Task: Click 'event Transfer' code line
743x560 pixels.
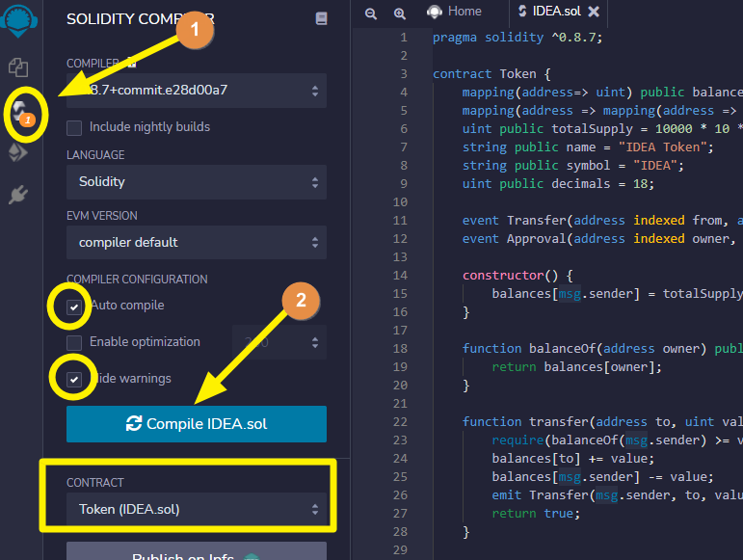Action: [602, 221]
